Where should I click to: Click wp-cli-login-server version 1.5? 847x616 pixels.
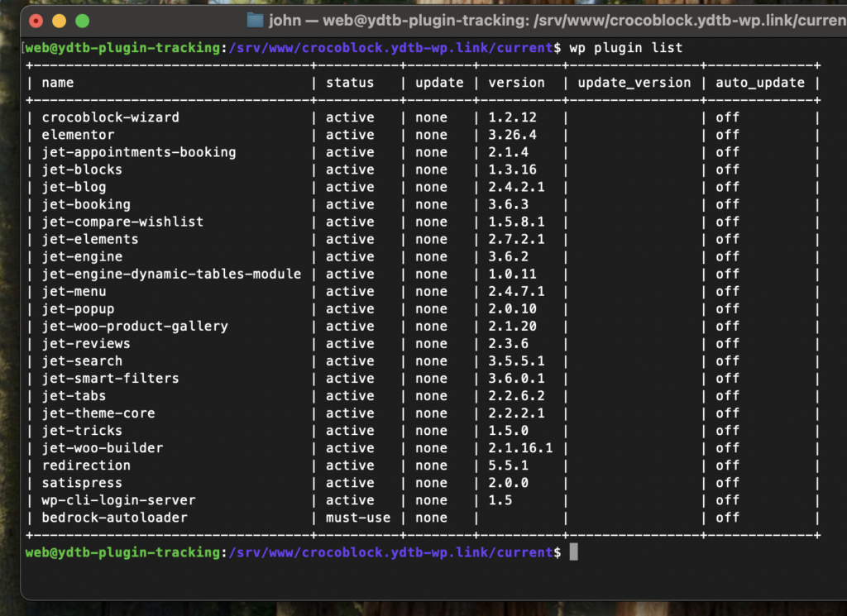[x=500, y=500]
